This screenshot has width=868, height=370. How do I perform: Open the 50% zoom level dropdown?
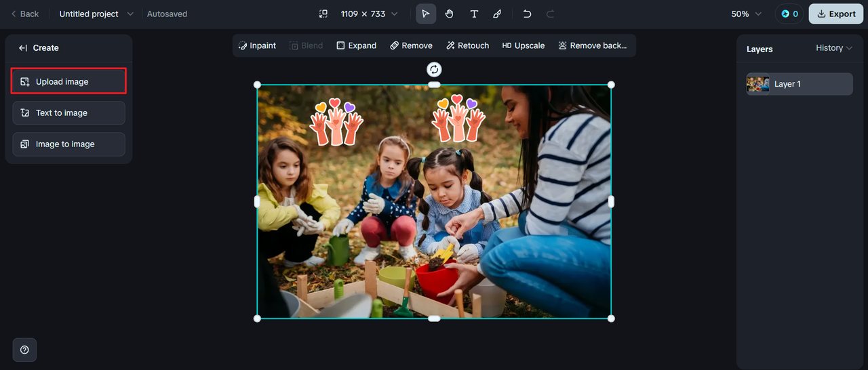746,14
